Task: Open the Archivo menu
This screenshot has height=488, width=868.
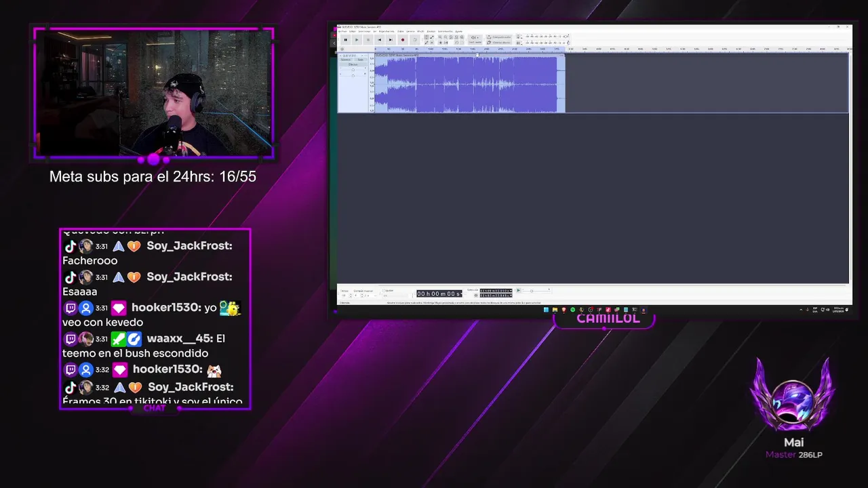Action: tap(342, 31)
